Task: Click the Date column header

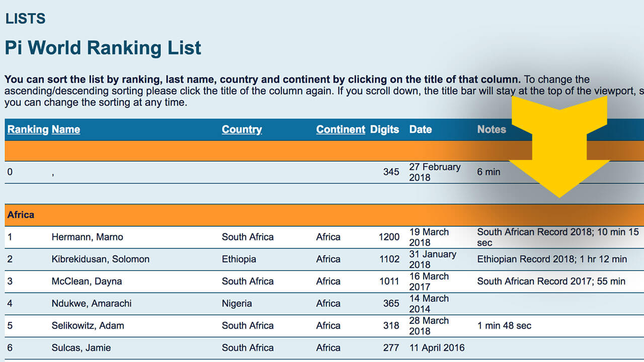Action: (420, 129)
